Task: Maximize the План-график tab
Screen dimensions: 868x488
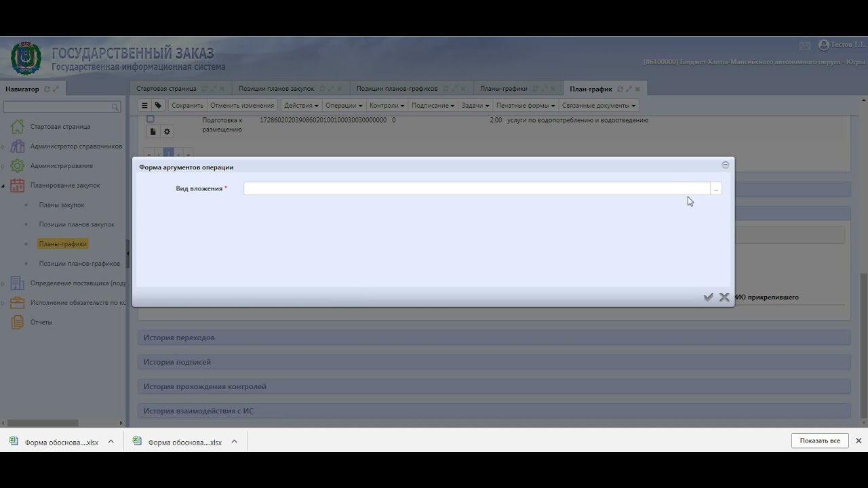Action: 629,89
